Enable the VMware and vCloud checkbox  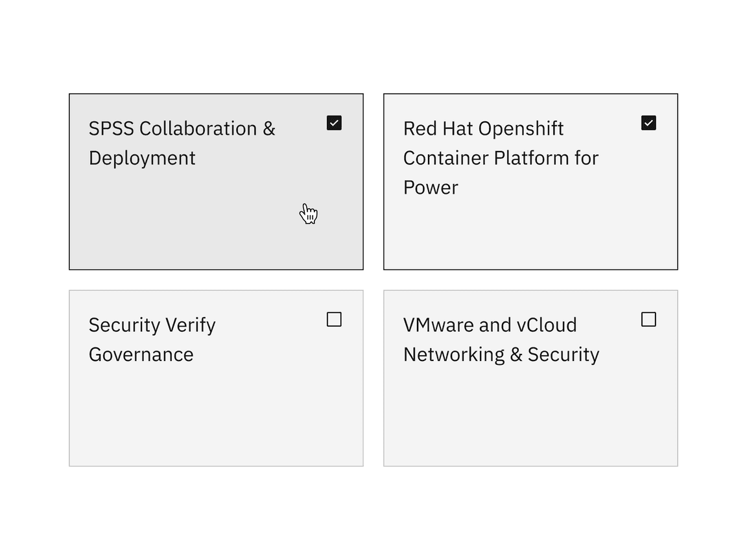pos(648,320)
